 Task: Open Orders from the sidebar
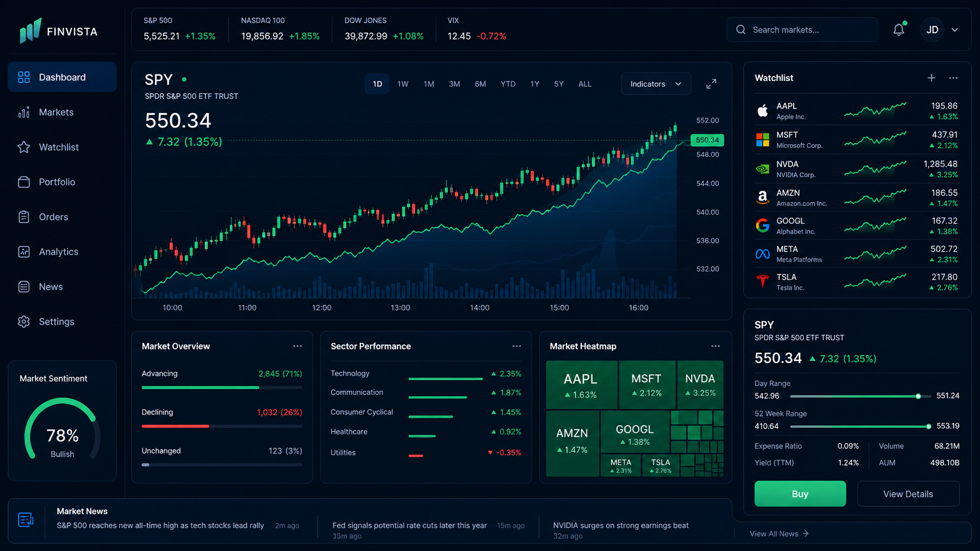53,217
